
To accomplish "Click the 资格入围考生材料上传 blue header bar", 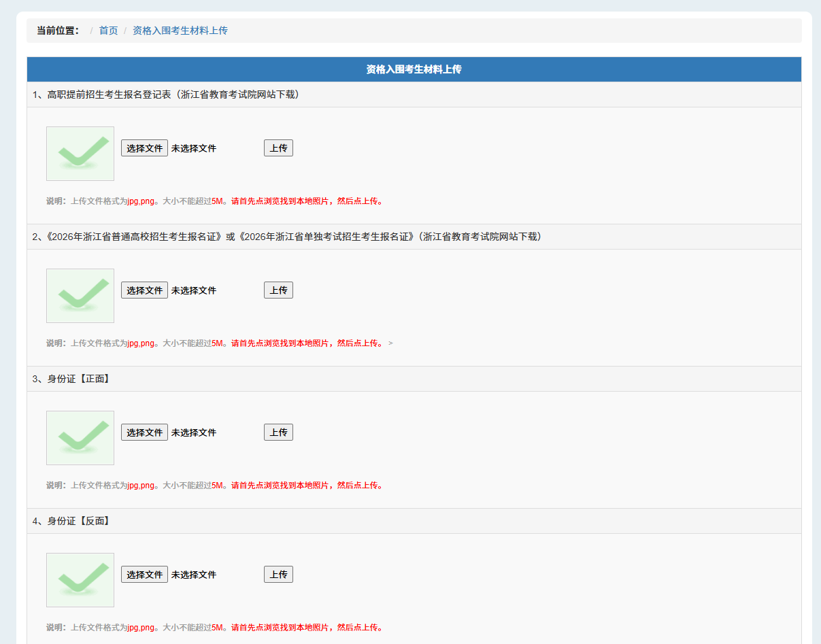I will pyautogui.click(x=414, y=69).
